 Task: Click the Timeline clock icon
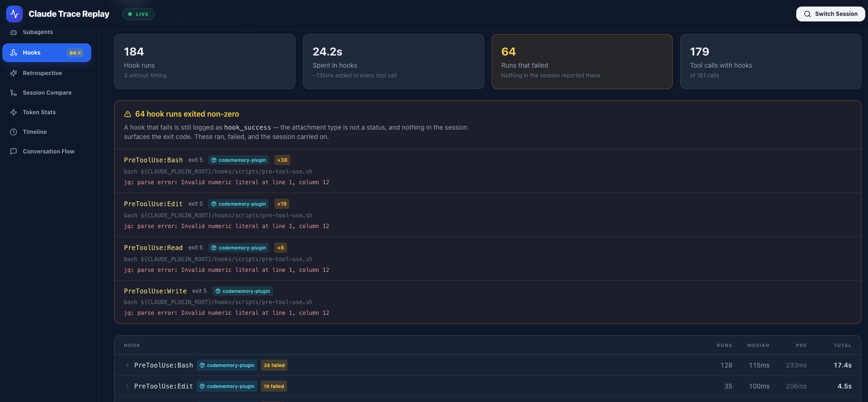[x=14, y=132]
